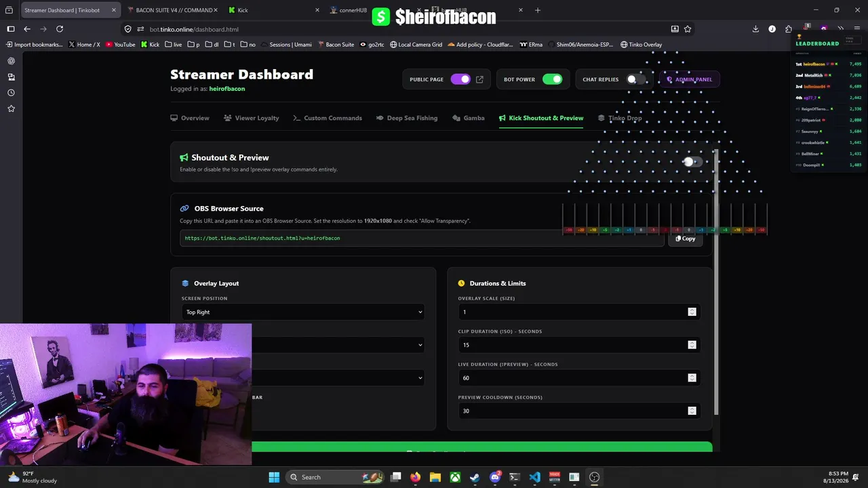The image size is (868, 488).
Task: Open the Viewer Loyalty tab
Action: (x=251, y=118)
